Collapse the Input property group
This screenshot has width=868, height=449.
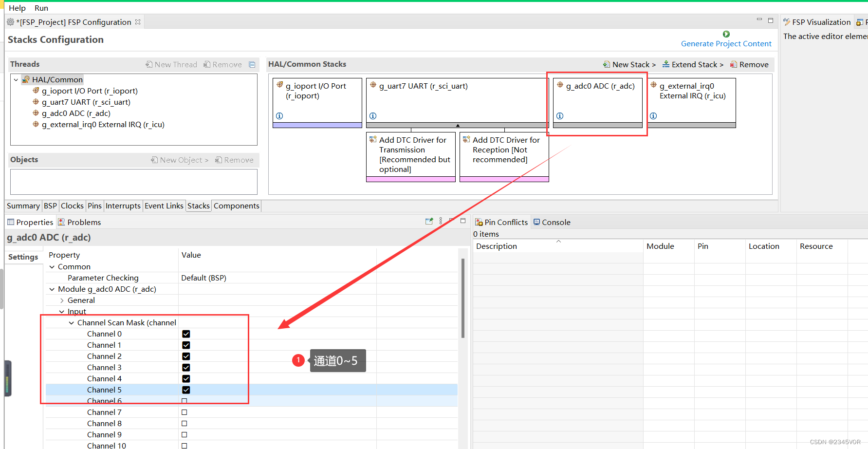point(62,312)
